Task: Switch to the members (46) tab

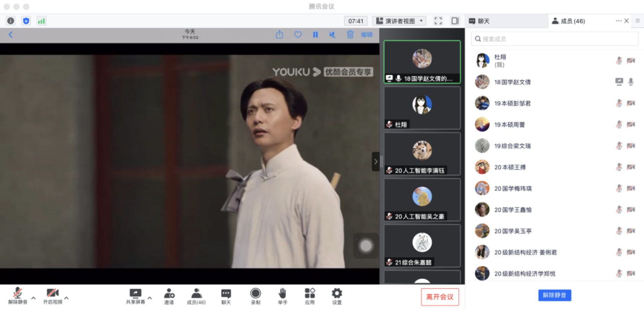Action: [x=568, y=21]
